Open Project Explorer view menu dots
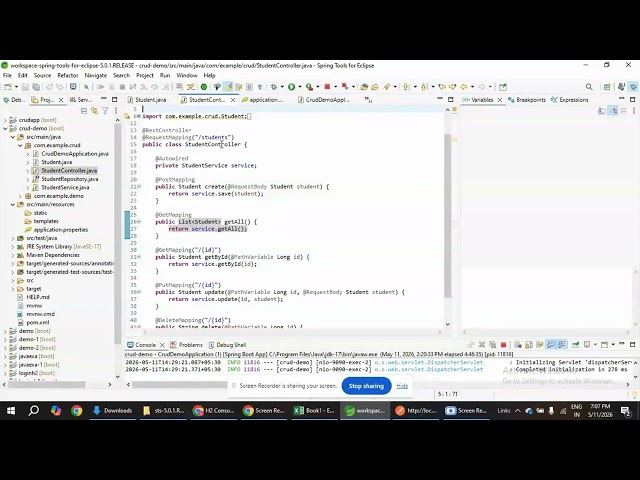640x480 pixels. coord(116,111)
